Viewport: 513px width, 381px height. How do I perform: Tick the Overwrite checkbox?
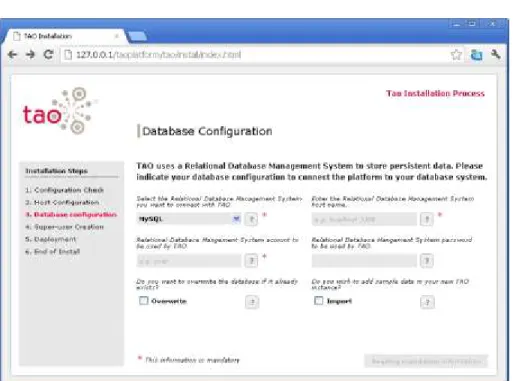pos(144,301)
